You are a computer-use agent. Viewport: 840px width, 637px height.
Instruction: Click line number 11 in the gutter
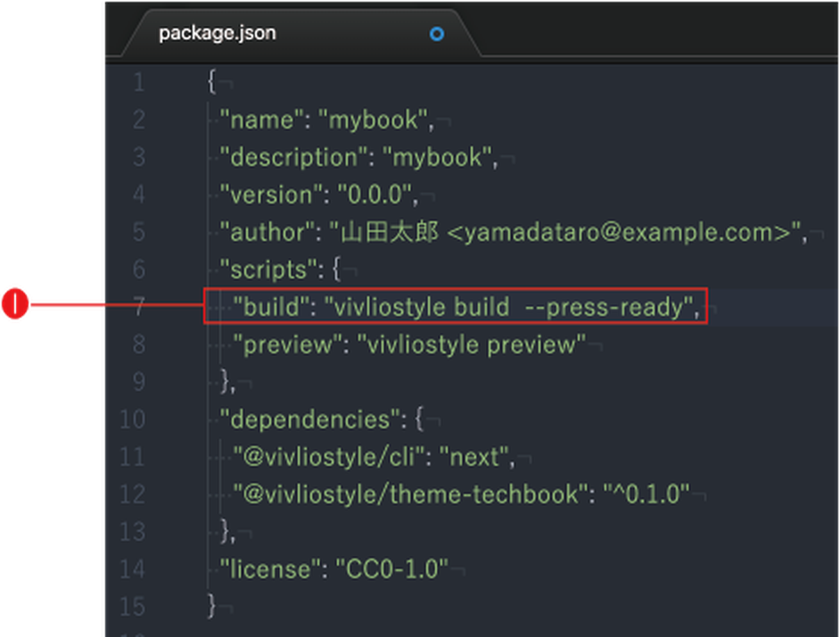pyautogui.click(x=132, y=457)
